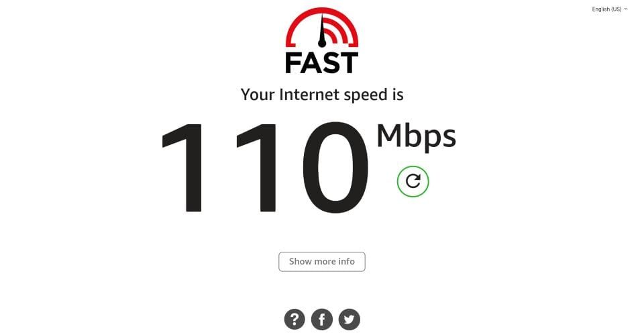The width and height of the screenshot is (644, 333).
Task: Click the black FAST wordmark text
Action: point(322,62)
